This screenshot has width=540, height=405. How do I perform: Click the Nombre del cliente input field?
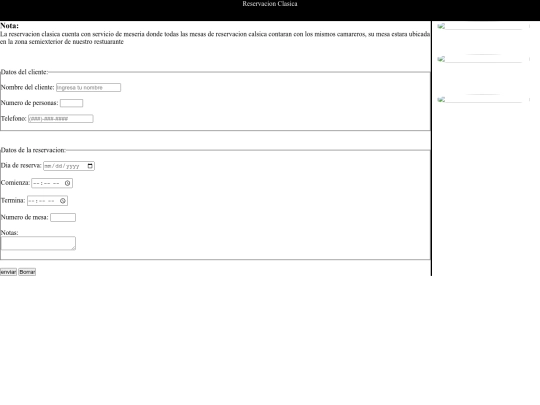coord(89,87)
